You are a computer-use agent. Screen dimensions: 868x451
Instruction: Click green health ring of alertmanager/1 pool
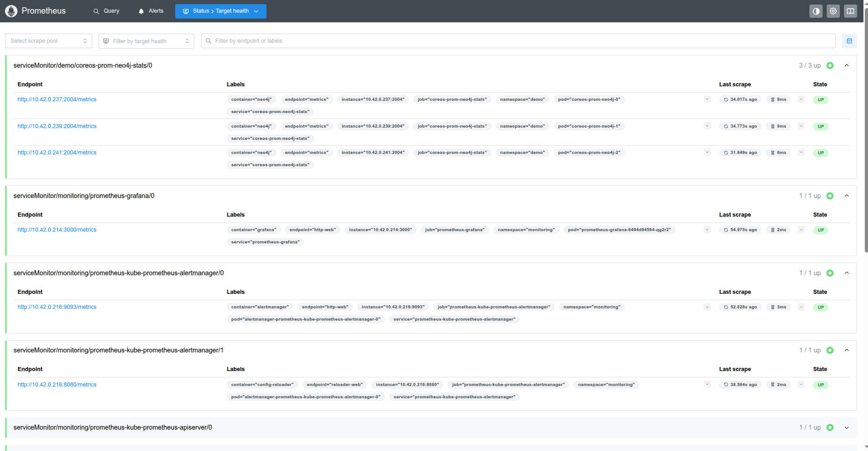pos(830,350)
